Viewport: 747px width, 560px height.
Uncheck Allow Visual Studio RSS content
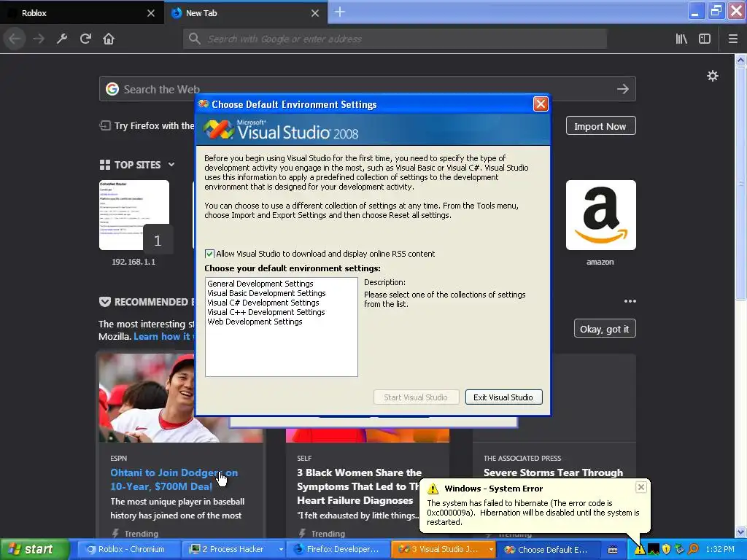(209, 254)
